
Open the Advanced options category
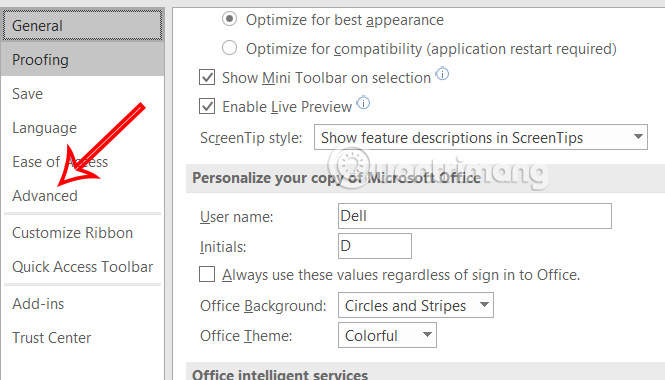(x=82, y=196)
